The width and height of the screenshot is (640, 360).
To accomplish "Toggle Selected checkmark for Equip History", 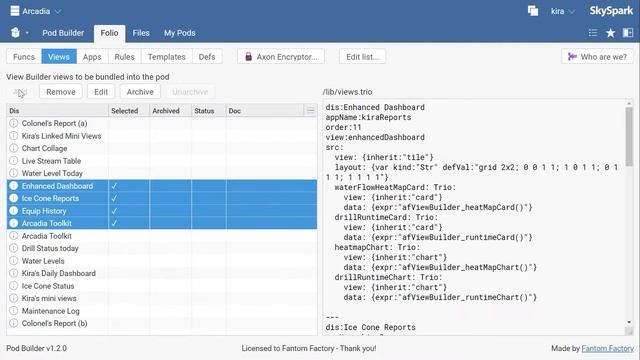I will [x=114, y=211].
